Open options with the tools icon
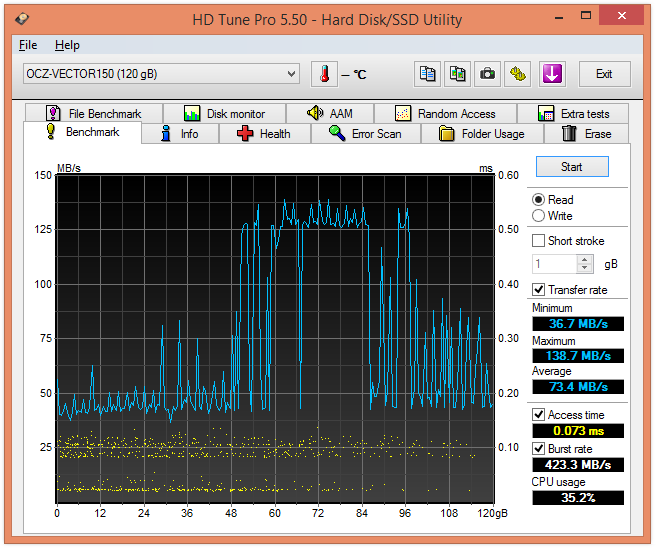Image resolution: width=656 pixels, height=548 pixels. pyautogui.click(x=518, y=74)
